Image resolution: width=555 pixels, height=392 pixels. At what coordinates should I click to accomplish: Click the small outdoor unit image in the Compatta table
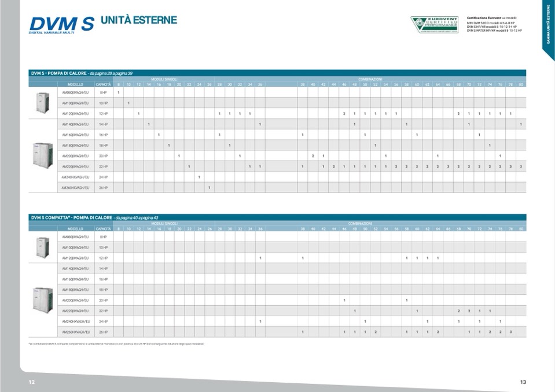43,247
